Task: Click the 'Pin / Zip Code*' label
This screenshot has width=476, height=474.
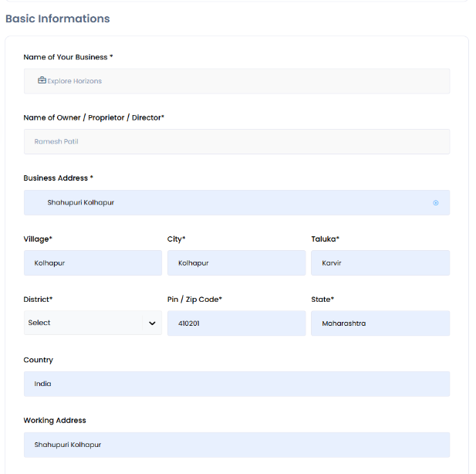Action: 194,300
